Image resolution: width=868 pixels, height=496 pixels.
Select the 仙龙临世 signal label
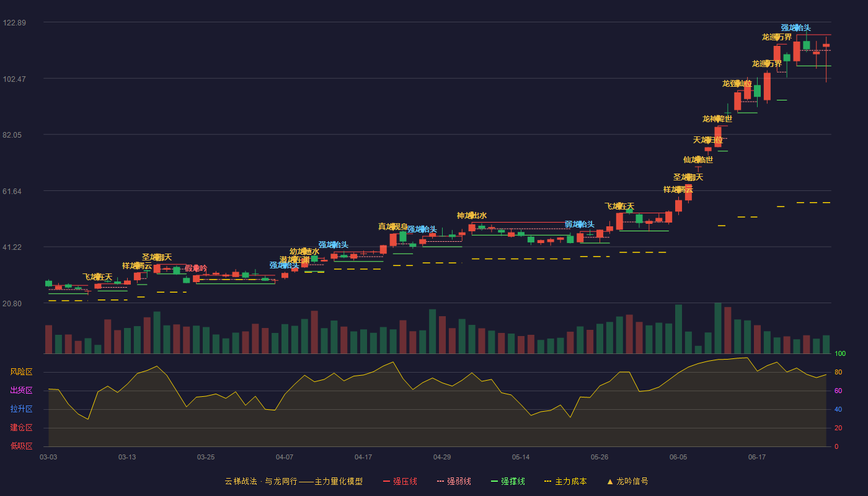click(x=698, y=160)
